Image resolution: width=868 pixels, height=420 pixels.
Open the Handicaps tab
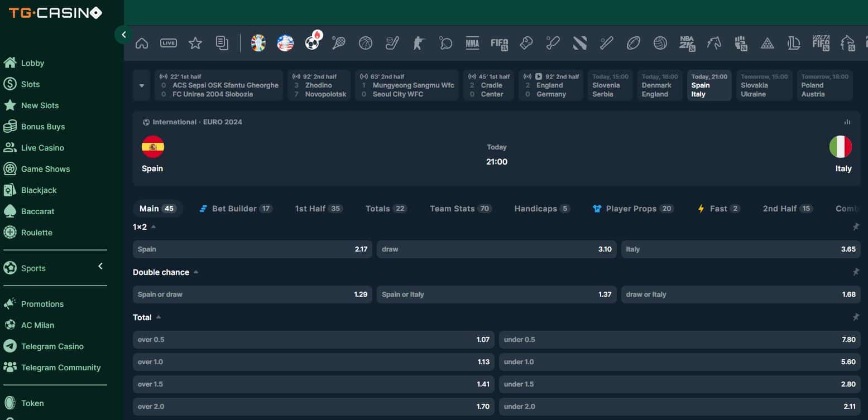coord(542,209)
